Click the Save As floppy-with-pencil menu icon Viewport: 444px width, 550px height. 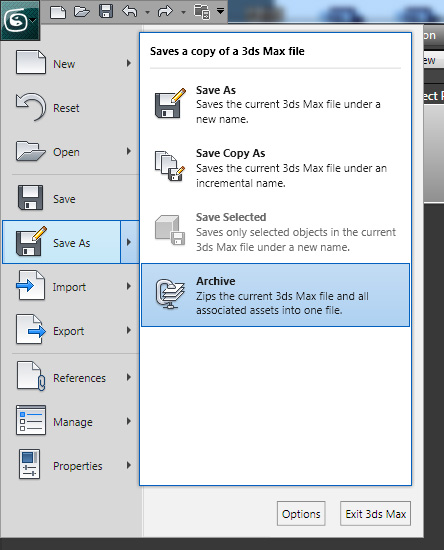pyautogui.click(x=31, y=241)
